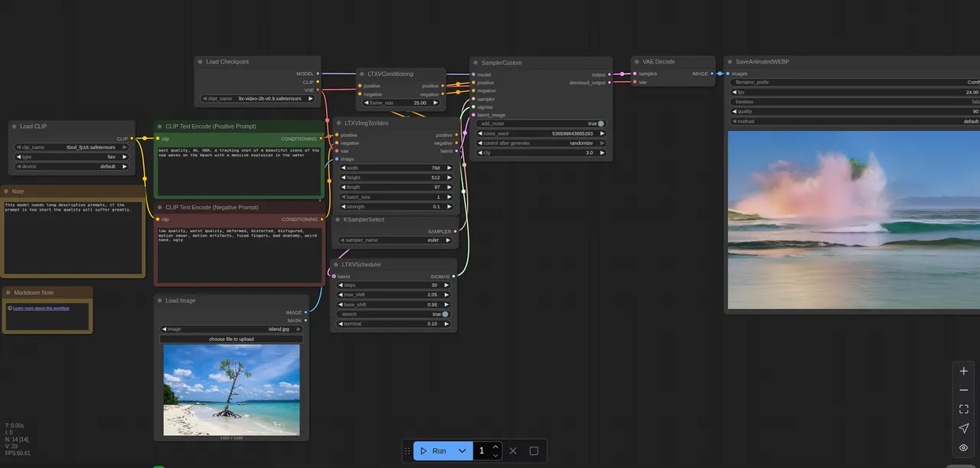Toggle the lossless option in SaveAnimatedWEBP
980x468 pixels.
[x=855, y=101]
